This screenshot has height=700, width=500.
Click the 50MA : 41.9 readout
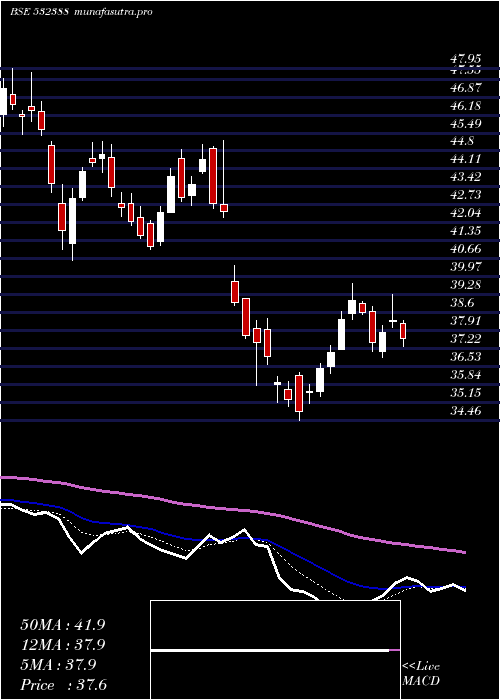click(62, 625)
